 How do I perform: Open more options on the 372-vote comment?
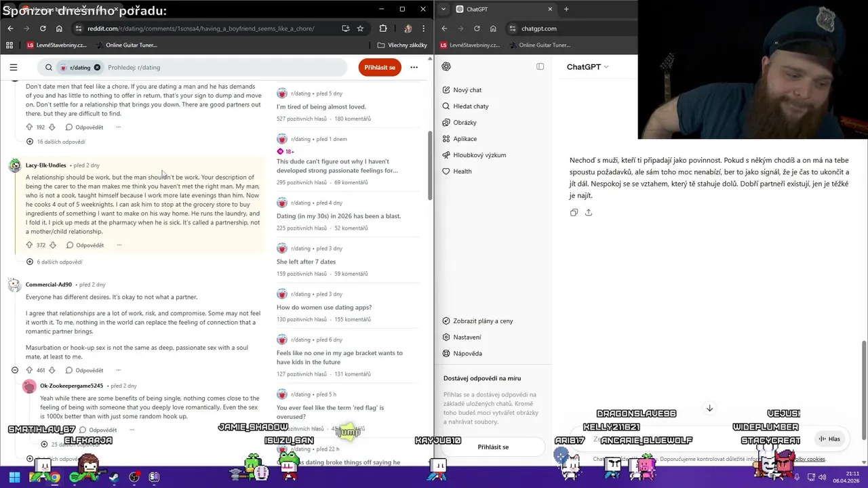tap(119, 245)
